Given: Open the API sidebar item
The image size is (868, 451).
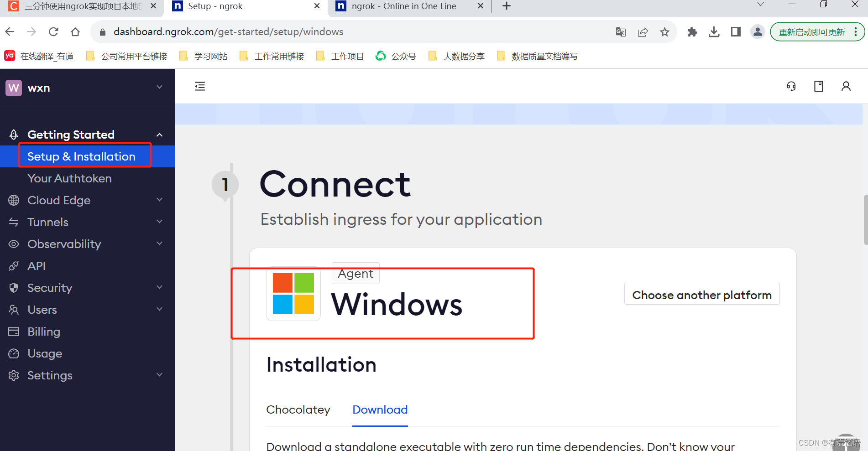Looking at the screenshot, I should 37,266.
